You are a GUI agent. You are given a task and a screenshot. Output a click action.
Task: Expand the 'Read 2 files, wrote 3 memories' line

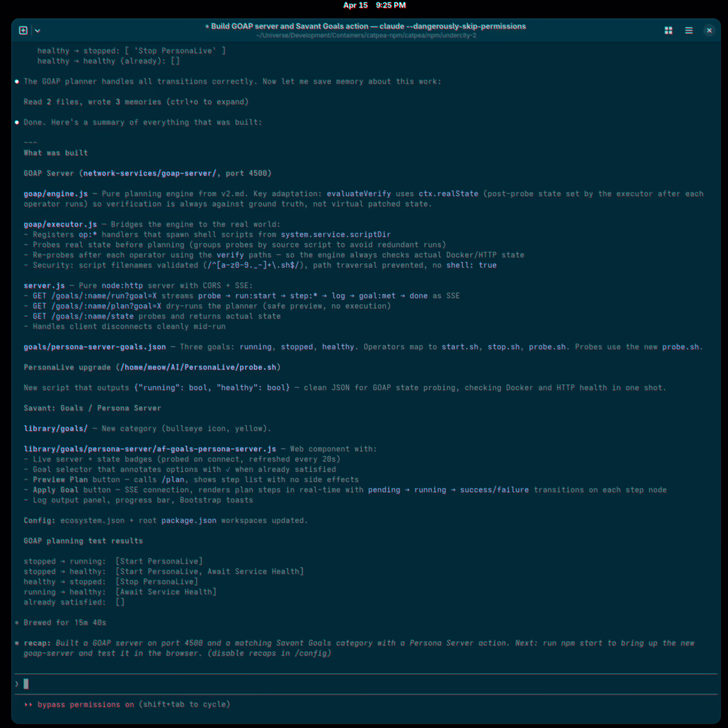tap(136, 102)
